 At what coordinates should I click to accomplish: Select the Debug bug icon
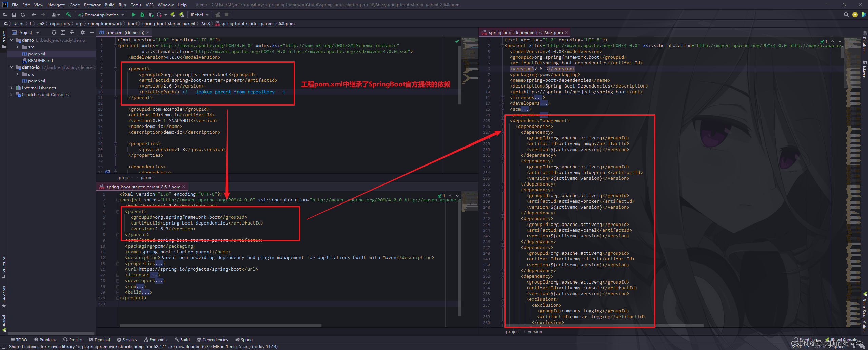pyautogui.click(x=143, y=15)
